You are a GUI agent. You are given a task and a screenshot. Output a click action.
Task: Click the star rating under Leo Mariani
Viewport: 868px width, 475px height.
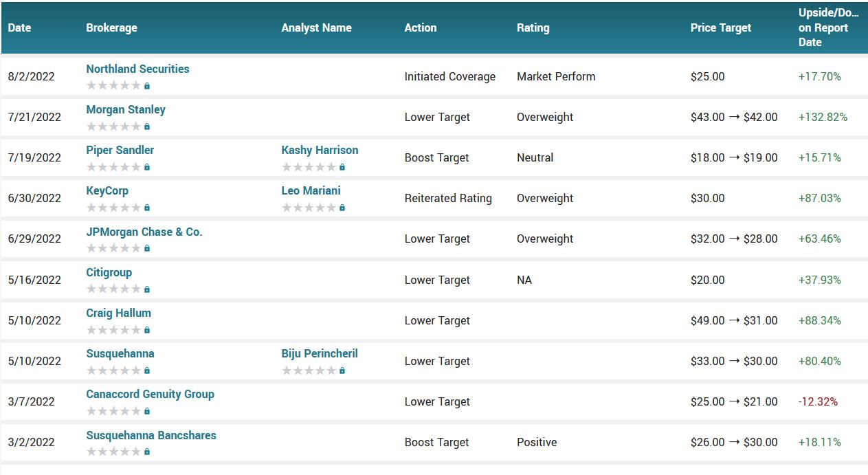(x=309, y=208)
